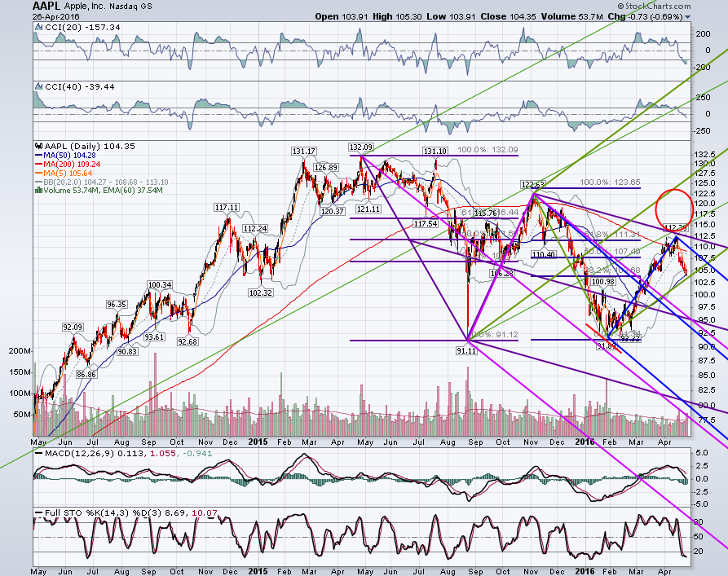Viewport: 728px width, 576px height.
Task: Click the bar icon beside the Volume legend
Action: click(38, 191)
